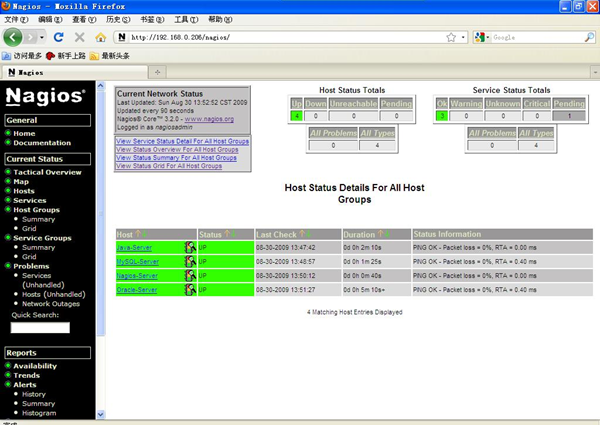Sort Last Check column ascending arrow
The image size is (601, 425).
pyautogui.click(x=302, y=233)
